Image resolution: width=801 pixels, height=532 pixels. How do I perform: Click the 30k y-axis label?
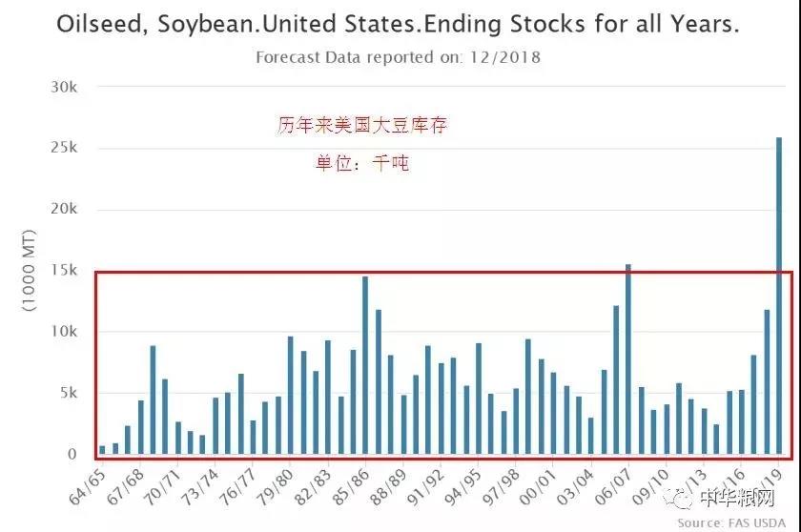(x=64, y=87)
